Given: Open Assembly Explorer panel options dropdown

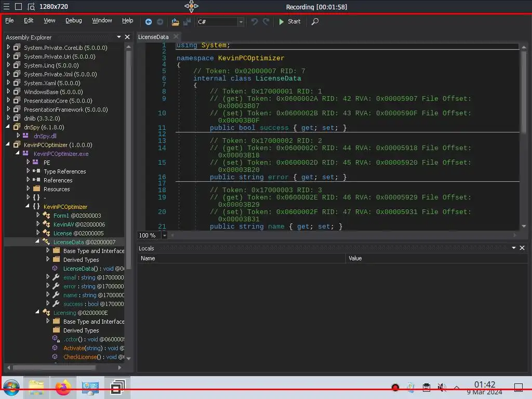Looking at the screenshot, I should pyautogui.click(x=119, y=37).
